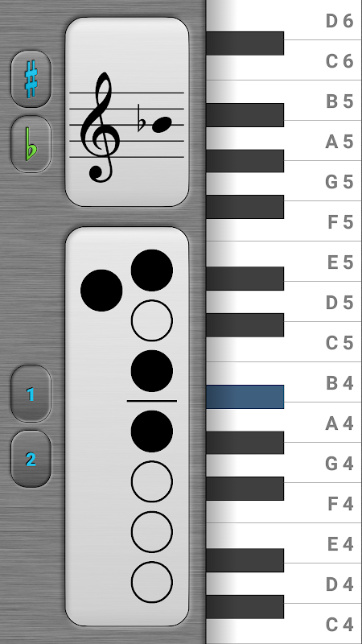
Task: Play the black key between F 5 and G 5
Action: pyautogui.click(x=245, y=207)
